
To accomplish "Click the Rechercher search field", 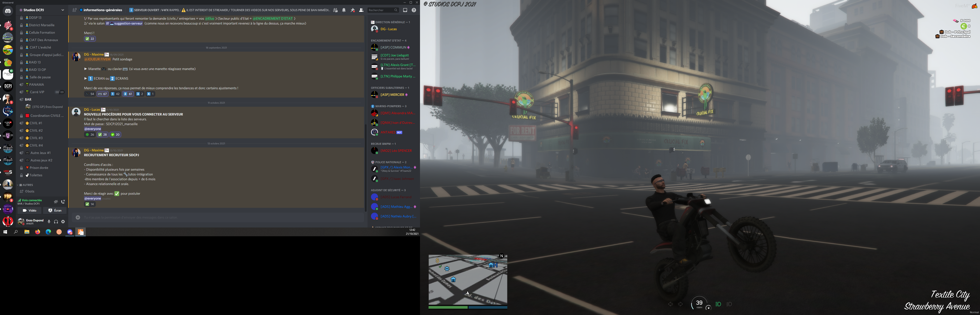I will (x=383, y=10).
